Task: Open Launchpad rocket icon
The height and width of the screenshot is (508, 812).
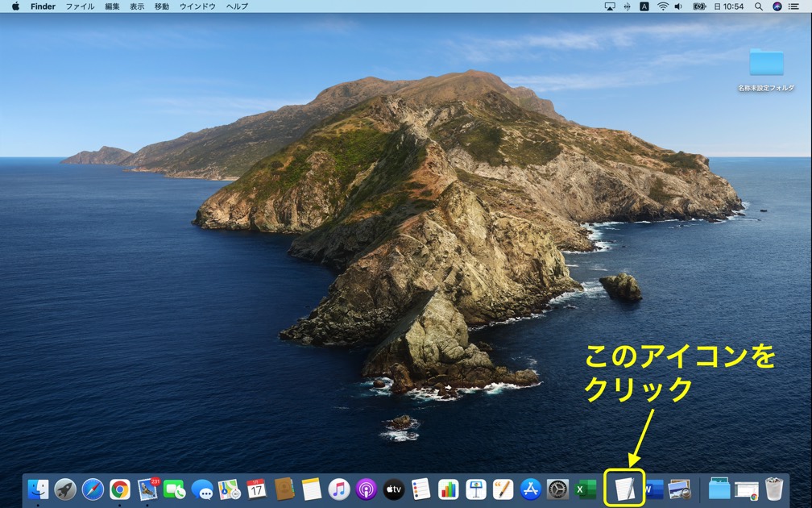Action: coord(65,489)
